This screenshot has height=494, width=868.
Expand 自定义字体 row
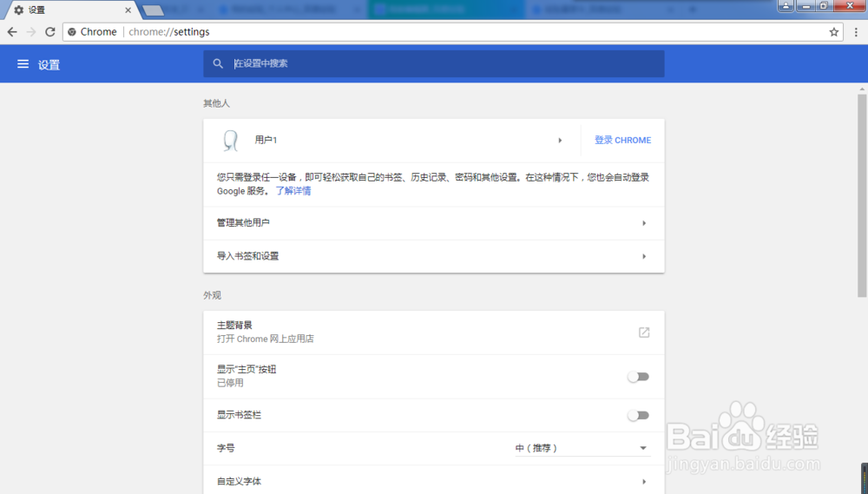click(433, 481)
